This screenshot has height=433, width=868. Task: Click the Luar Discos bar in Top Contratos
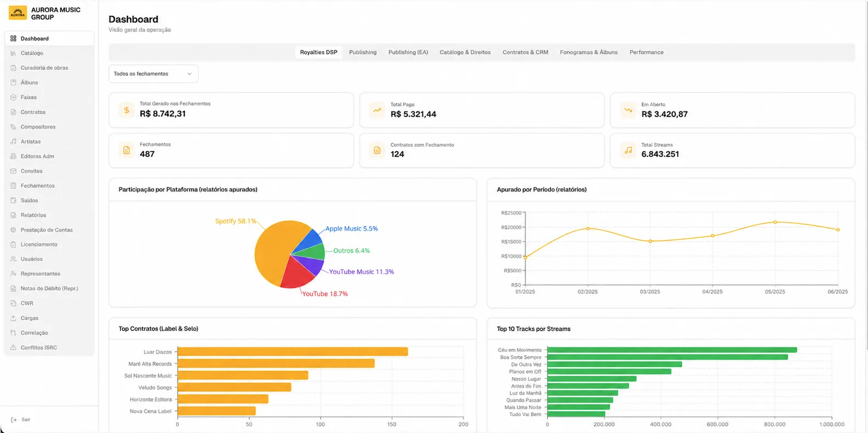pos(292,352)
